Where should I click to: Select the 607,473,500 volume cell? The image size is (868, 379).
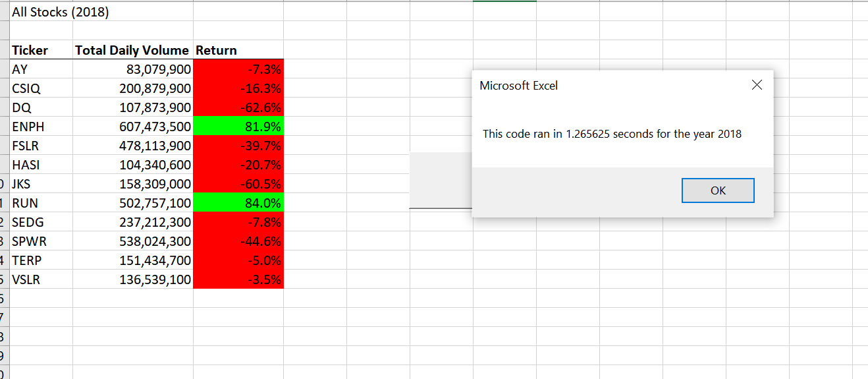click(133, 127)
